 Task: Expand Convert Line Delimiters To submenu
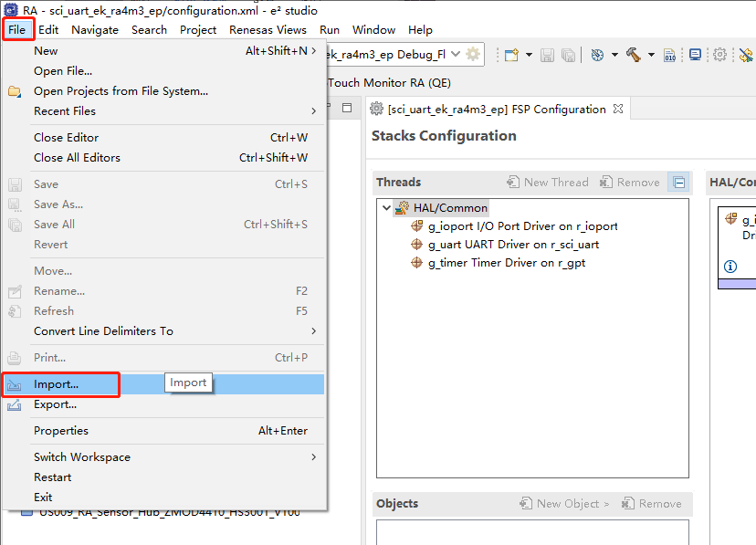[164, 331]
